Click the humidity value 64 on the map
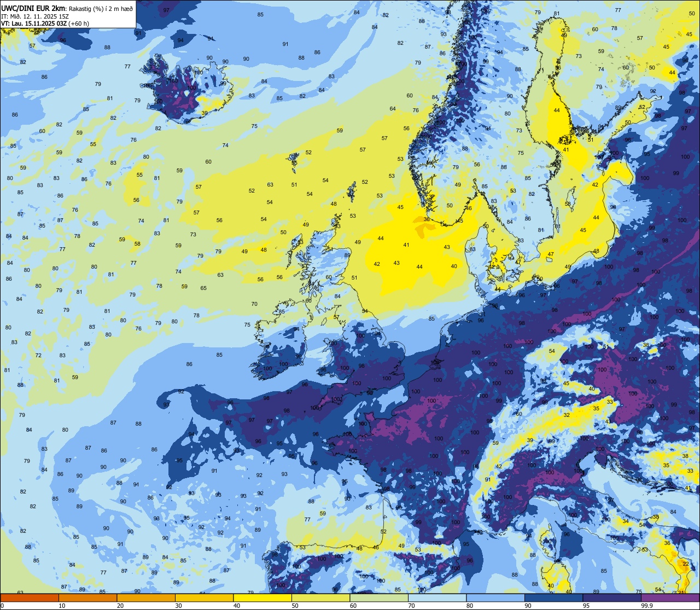The height and width of the screenshot is (610, 700). click(393, 108)
